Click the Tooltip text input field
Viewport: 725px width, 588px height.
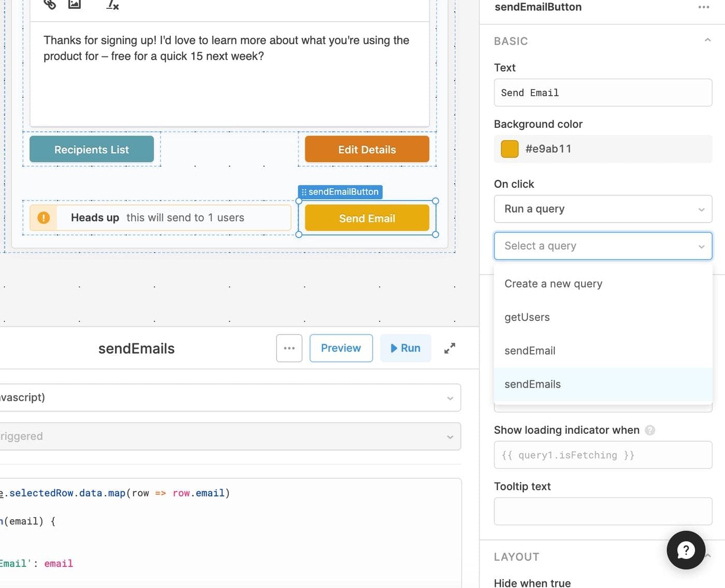603,511
